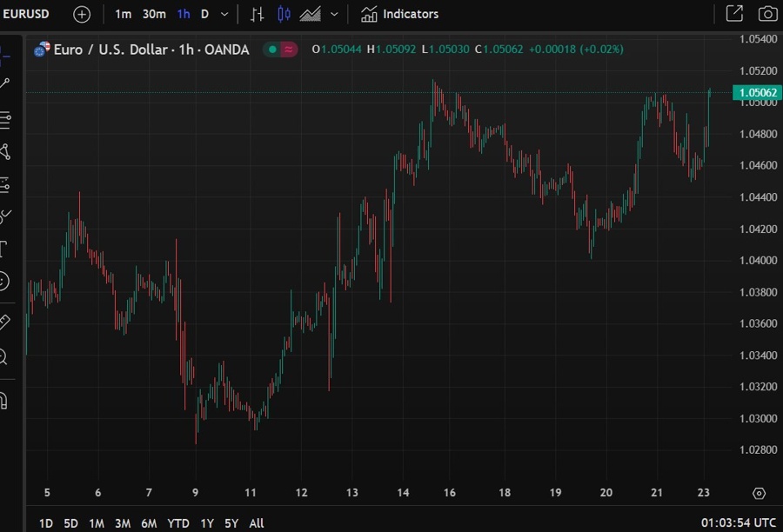Toggle the green market status indicator
Image resolution: width=783 pixels, height=532 pixels.
coord(272,50)
